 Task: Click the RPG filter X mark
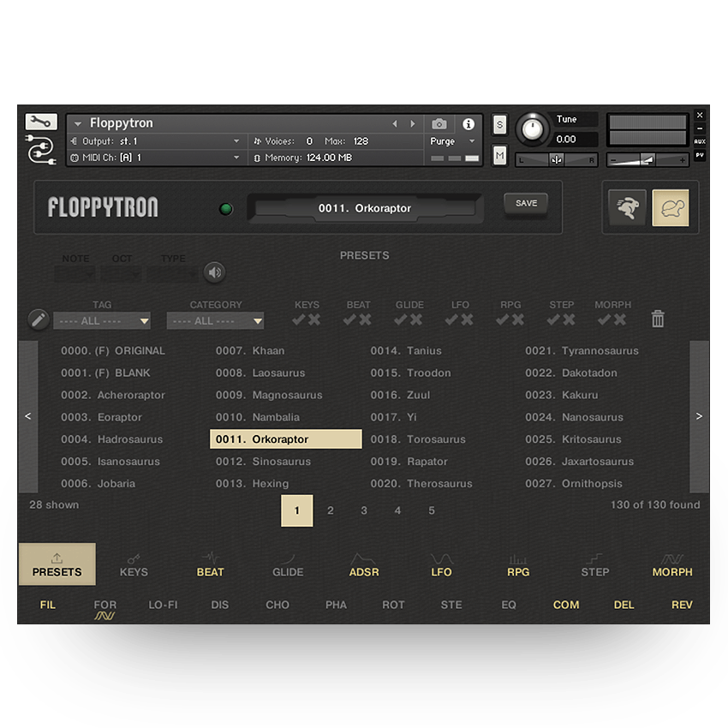click(x=518, y=319)
